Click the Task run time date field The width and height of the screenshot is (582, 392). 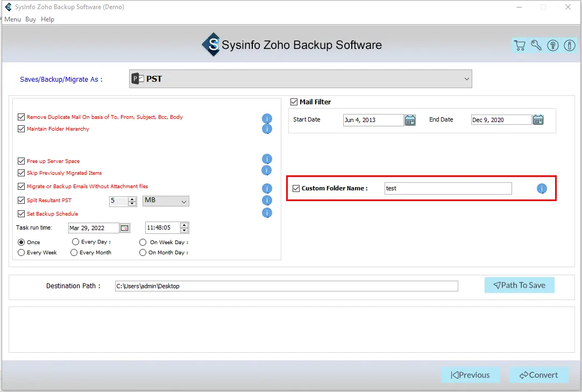tap(94, 228)
